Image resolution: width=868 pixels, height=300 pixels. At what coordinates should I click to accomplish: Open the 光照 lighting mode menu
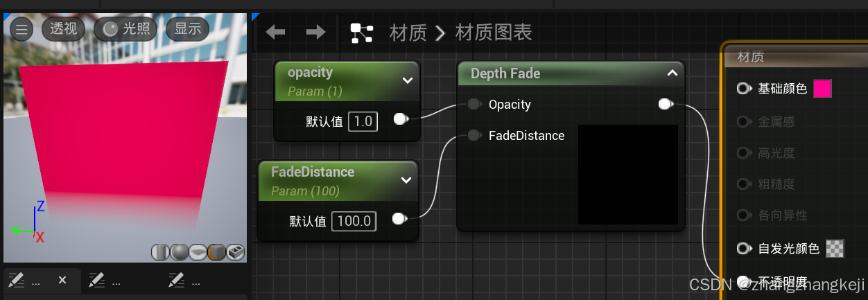126,29
